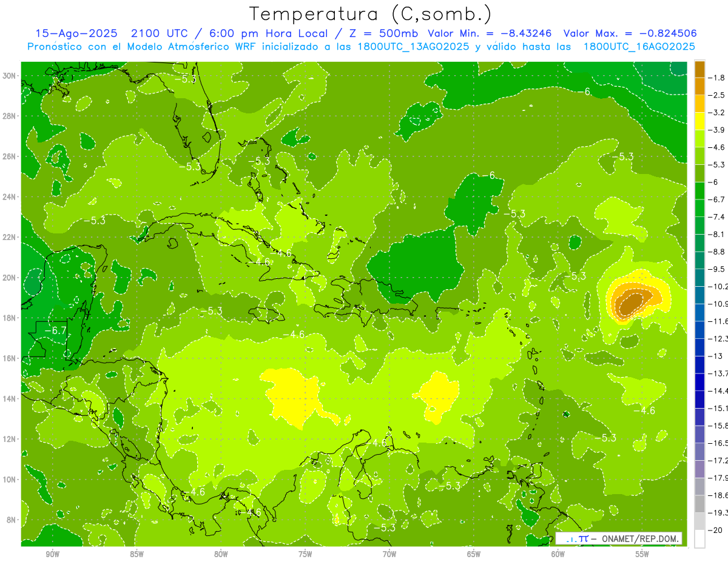This screenshot has height=562, width=728.
Task: Click the 'Valor Max. = -0.824506' text
Action: (x=630, y=33)
